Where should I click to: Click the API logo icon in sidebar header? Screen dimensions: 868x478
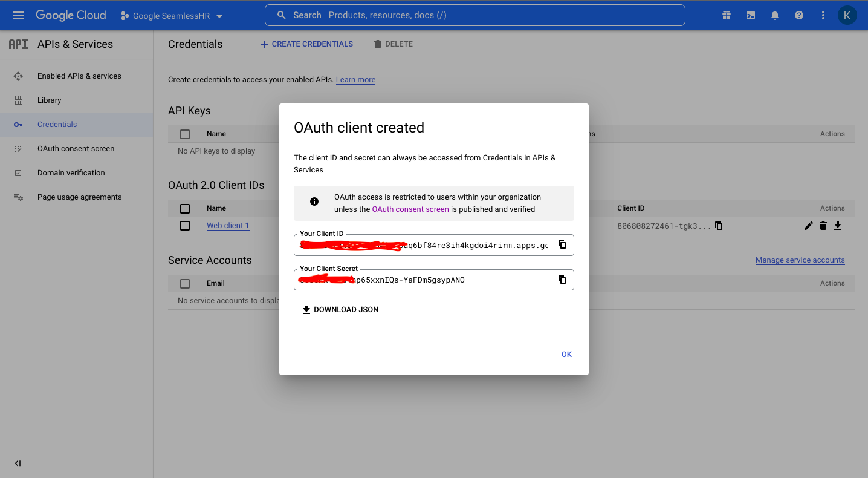(x=18, y=44)
